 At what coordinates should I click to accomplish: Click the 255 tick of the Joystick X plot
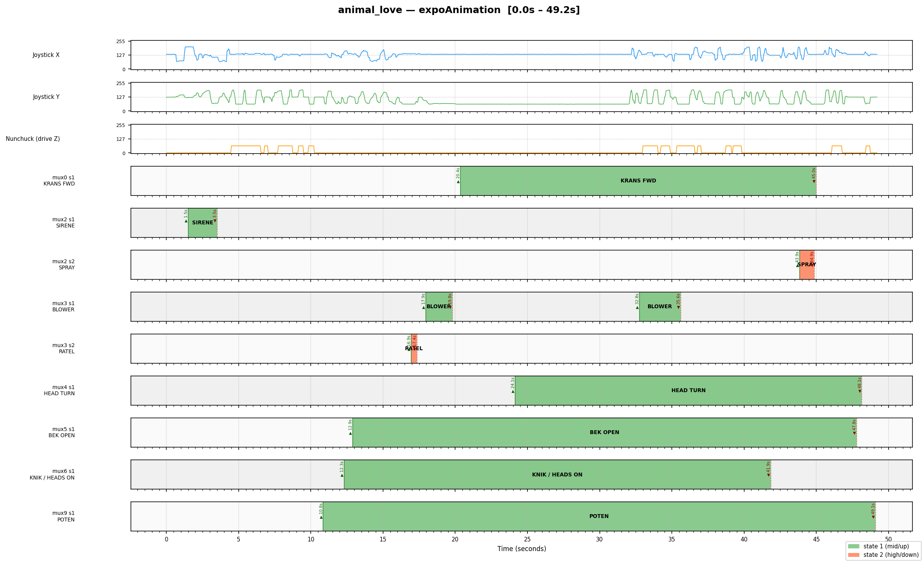tap(121, 42)
